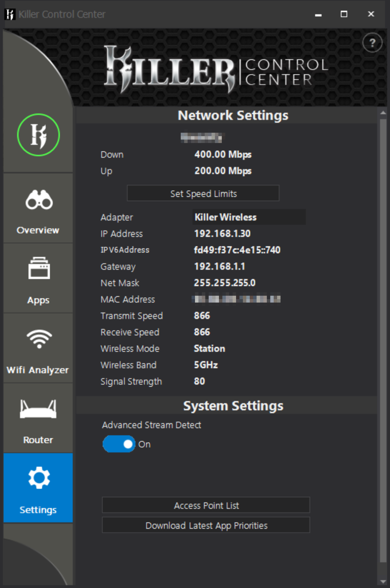The width and height of the screenshot is (390, 588).
Task: Click the green-circled Killer logo icon
Action: pos(38,135)
